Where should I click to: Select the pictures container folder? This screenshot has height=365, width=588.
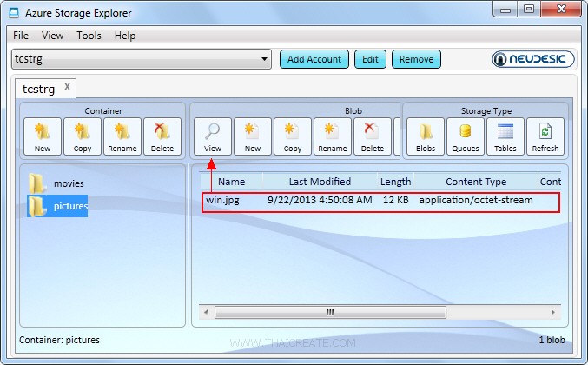point(57,206)
